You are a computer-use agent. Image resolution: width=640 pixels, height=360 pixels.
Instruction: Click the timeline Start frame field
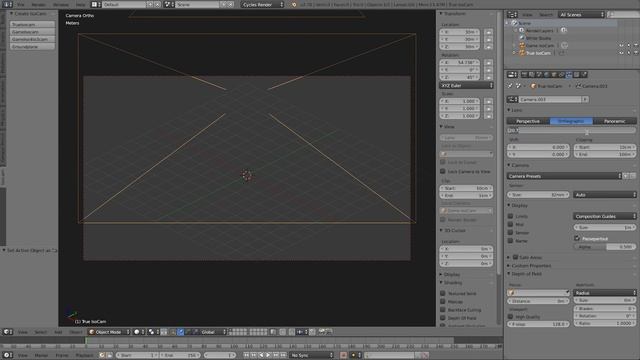tap(137, 355)
